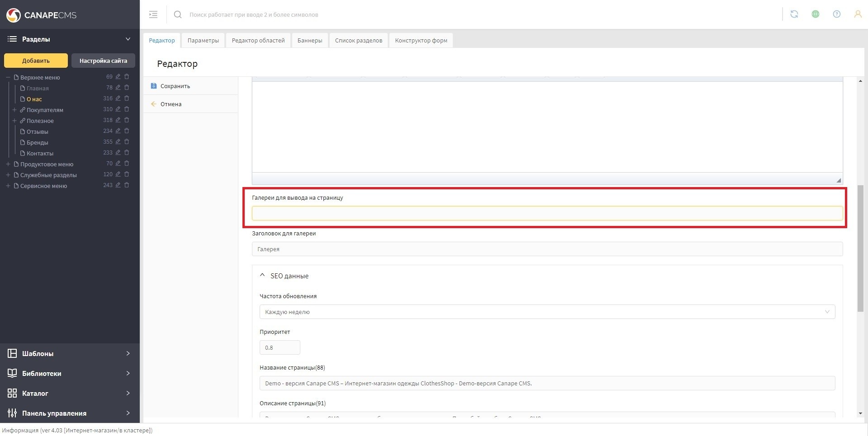Collapse the SEO данные section

pyautogui.click(x=262, y=276)
